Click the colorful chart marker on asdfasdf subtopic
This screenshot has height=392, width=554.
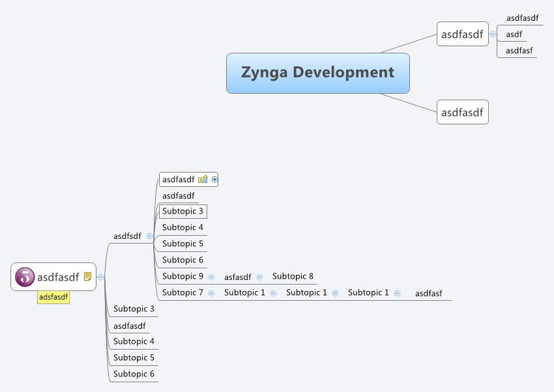click(x=202, y=178)
